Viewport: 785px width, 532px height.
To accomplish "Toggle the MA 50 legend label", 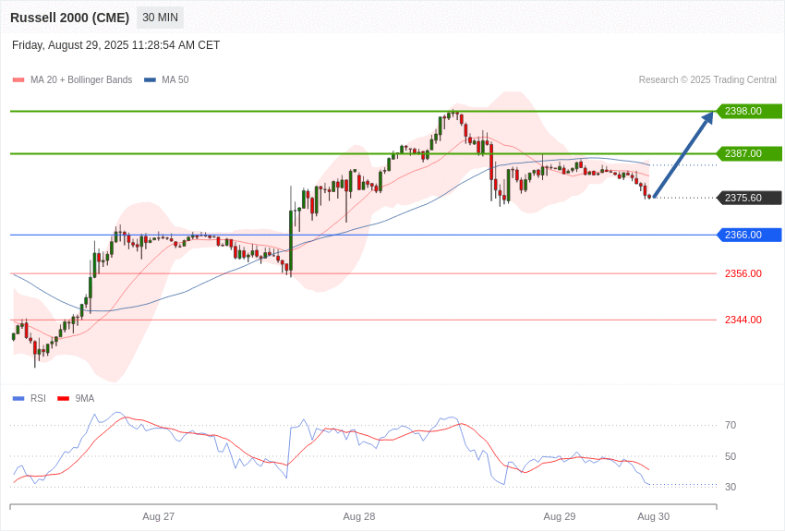I will coord(175,79).
